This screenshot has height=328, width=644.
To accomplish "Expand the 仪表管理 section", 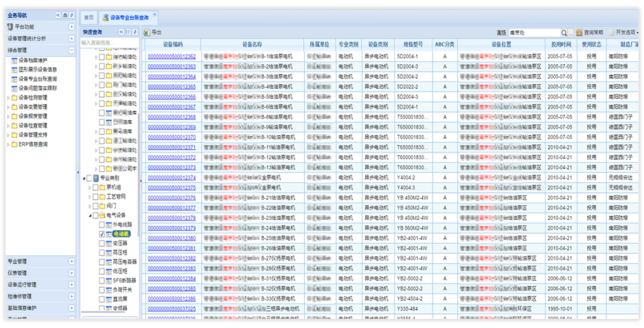I will [x=72, y=273].
